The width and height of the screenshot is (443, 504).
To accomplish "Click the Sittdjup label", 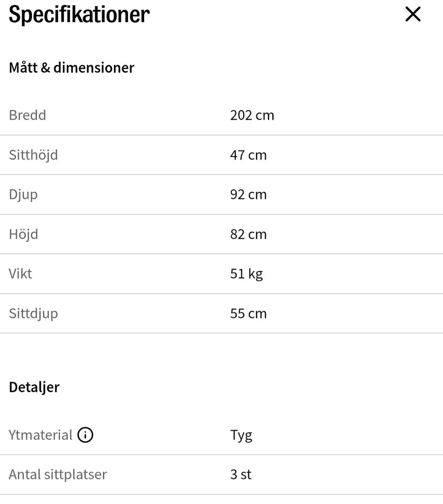I will tap(33, 313).
